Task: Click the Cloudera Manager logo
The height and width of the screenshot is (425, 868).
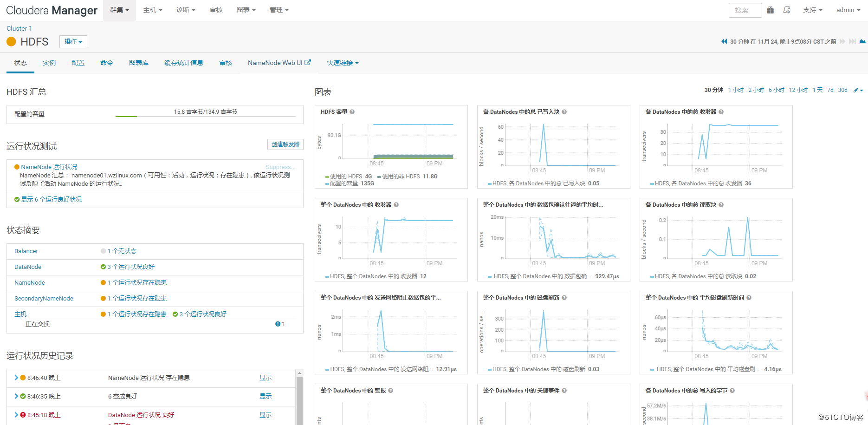Action: coord(52,10)
